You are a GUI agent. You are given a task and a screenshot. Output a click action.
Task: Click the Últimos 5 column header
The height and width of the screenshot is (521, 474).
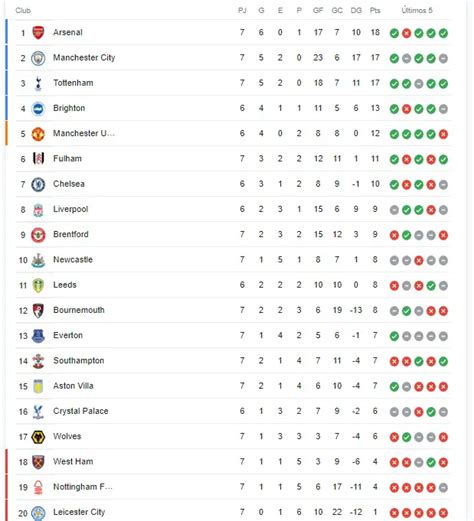[x=417, y=10]
